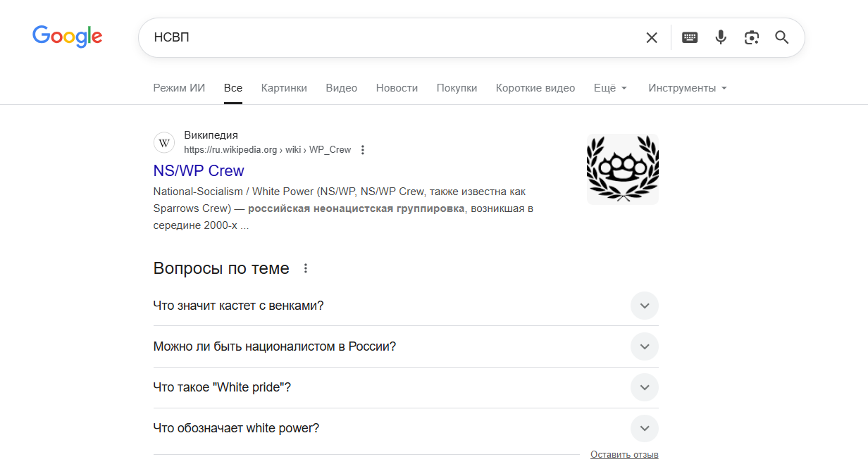Viewport: 868px width, 476px height.
Task: Click the Оставить отзыв feedback link
Action: [624, 455]
